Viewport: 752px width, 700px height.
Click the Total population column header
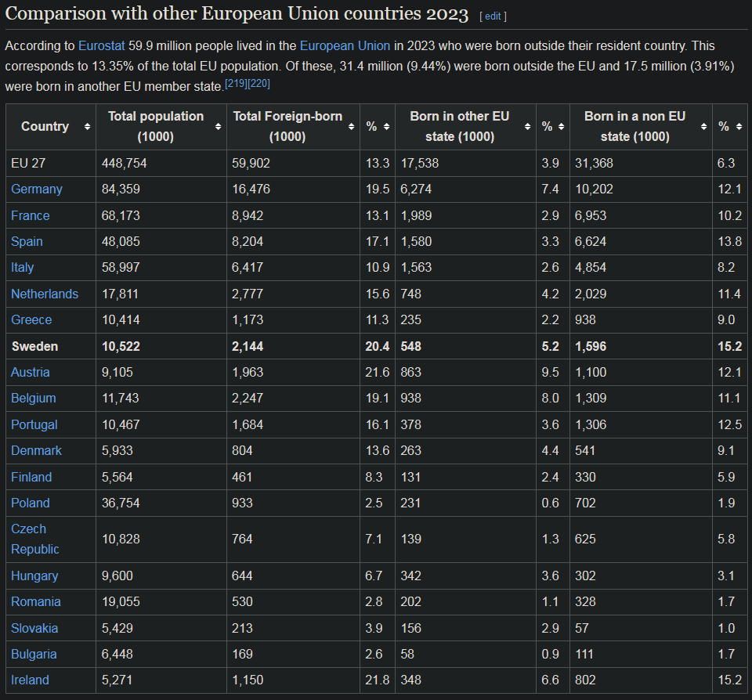pos(161,127)
